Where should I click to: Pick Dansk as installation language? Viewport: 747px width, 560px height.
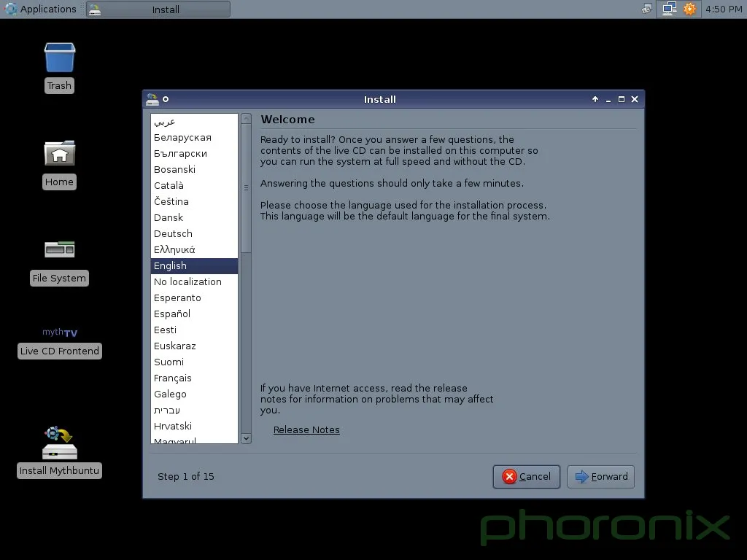click(194, 217)
